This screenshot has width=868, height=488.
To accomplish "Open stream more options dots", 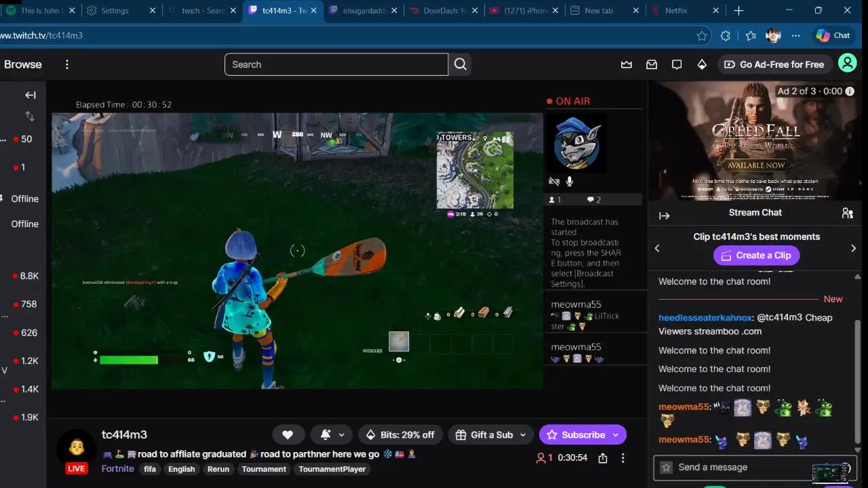I will [x=623, y=458].
